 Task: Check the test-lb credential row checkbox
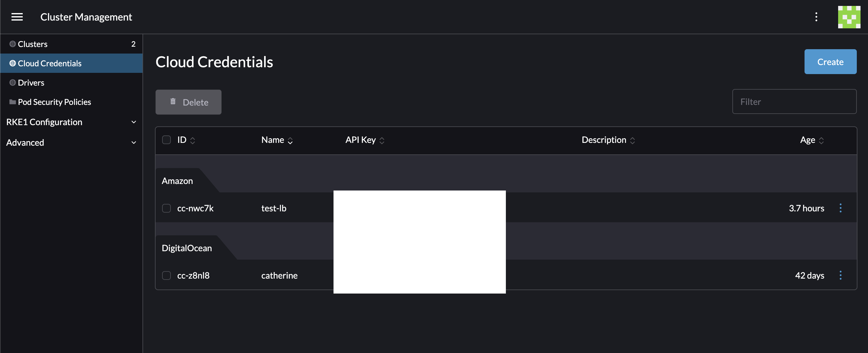[x=166, y=208]
